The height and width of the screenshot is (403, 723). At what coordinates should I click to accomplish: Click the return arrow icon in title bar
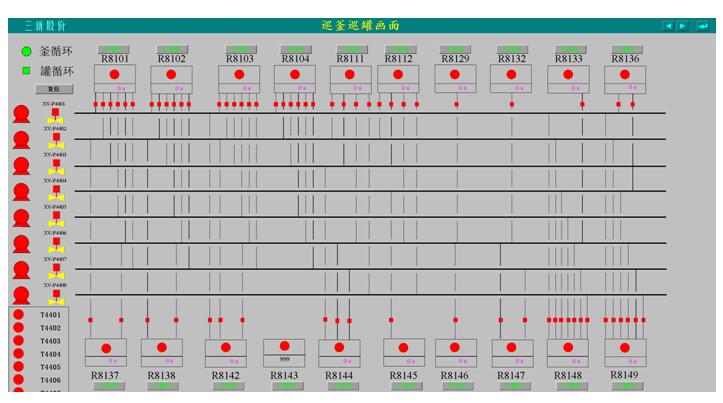[x=703, y=26]
